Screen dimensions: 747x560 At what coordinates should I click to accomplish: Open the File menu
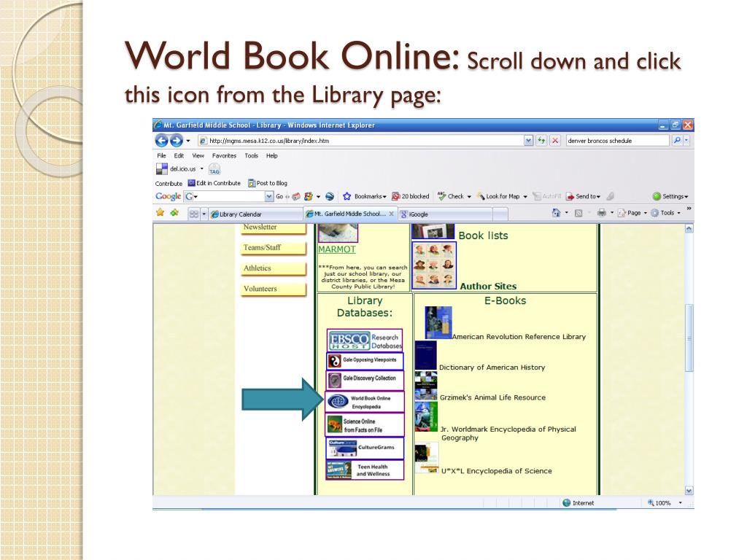click(161, 156)
